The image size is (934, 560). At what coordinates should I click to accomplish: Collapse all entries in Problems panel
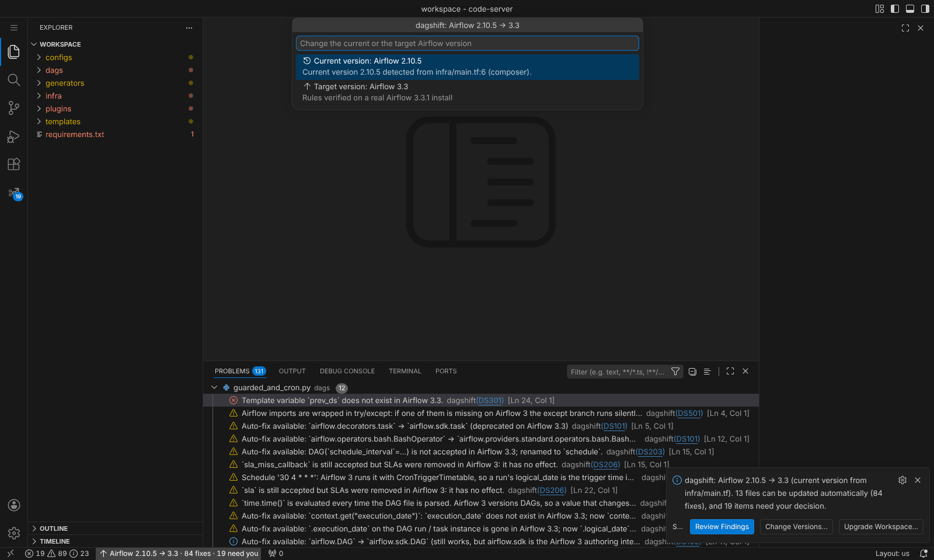692,372
